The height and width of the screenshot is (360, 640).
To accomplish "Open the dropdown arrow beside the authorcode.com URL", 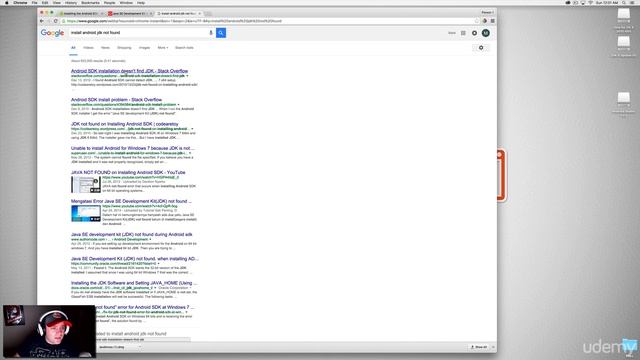I will [150, 239].
